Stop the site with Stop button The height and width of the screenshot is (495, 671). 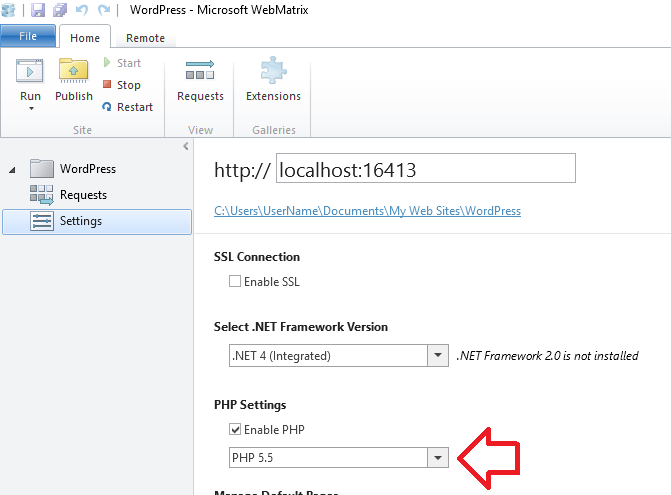122,85
